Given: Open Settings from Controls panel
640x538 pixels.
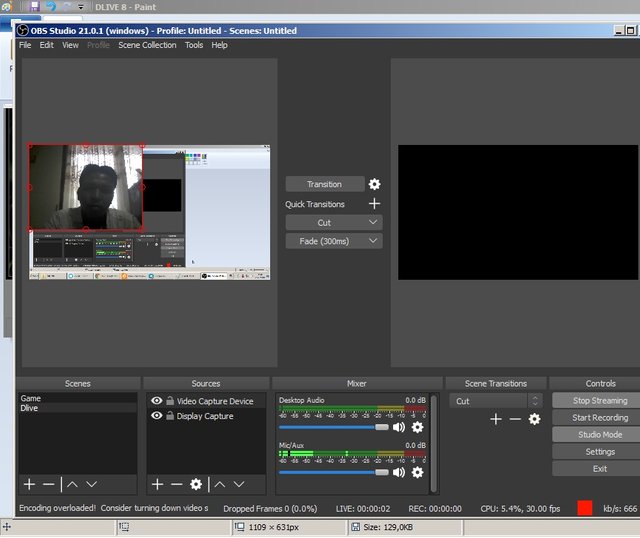Looking at the screenshot, I should [x=596, y=452].
